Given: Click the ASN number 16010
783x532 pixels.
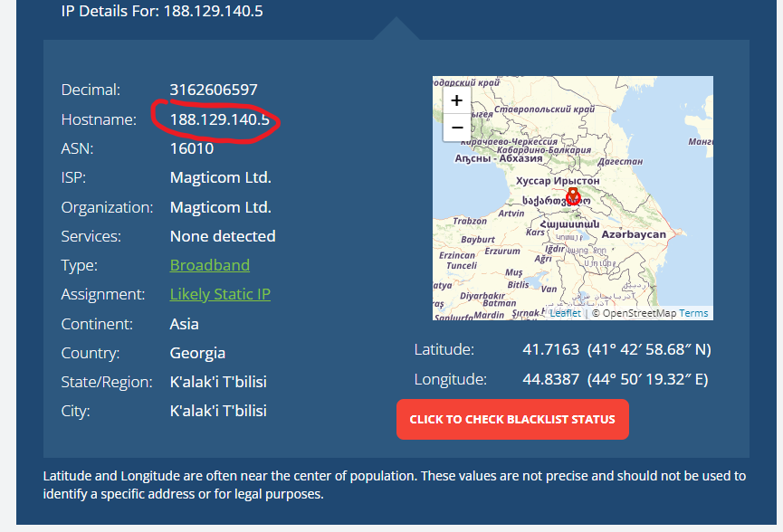Looking at the screenshot, I should point(192,148).
